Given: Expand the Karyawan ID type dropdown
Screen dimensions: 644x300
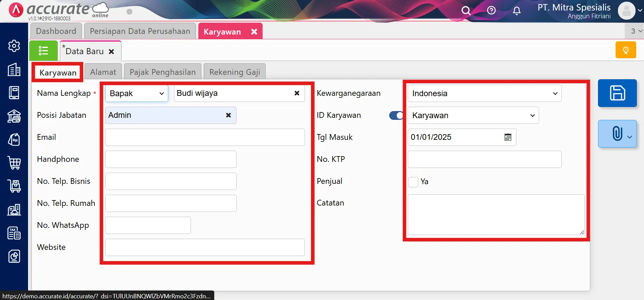Looking at the screenshot, I should (473, 115).
